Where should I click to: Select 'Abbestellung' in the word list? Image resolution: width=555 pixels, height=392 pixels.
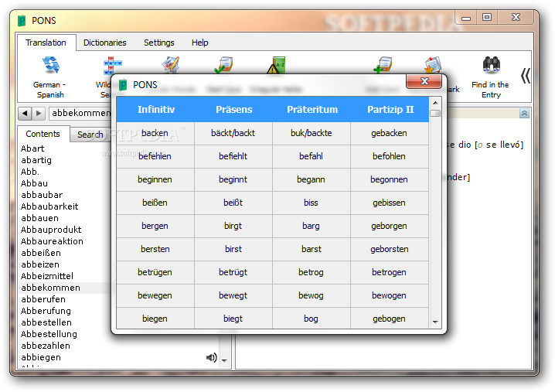pos(49,334)
